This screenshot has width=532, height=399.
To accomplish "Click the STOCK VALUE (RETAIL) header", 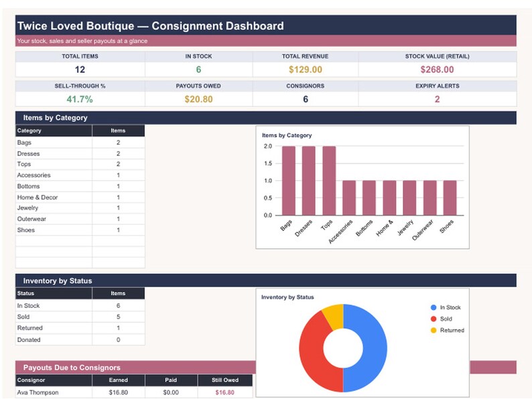I will click(x=438, y=56).
